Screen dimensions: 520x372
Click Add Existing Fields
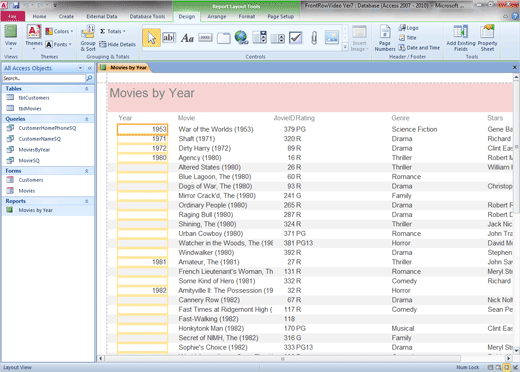pos(461,38)
